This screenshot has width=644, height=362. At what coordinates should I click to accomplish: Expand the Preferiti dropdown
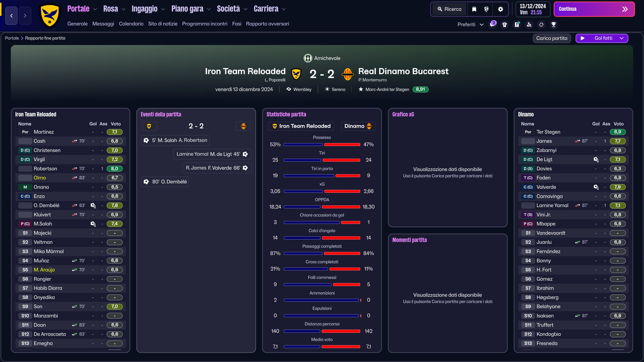pos(470,24)
